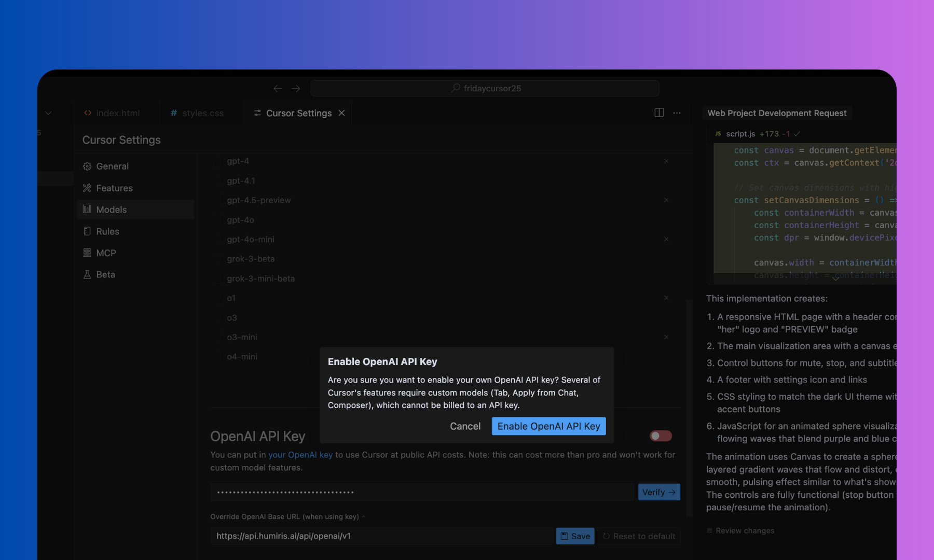
Task: Toggle the o4-mini model checkbox
Action: point(218,357)
